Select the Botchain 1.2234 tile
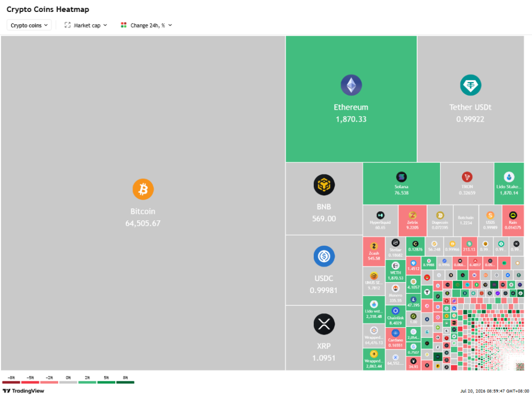Screen dimensions: 532x398 coord(466,220)
